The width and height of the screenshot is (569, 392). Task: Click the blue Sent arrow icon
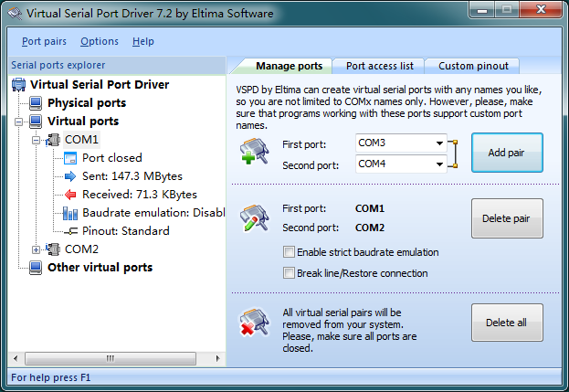point(70,176)
